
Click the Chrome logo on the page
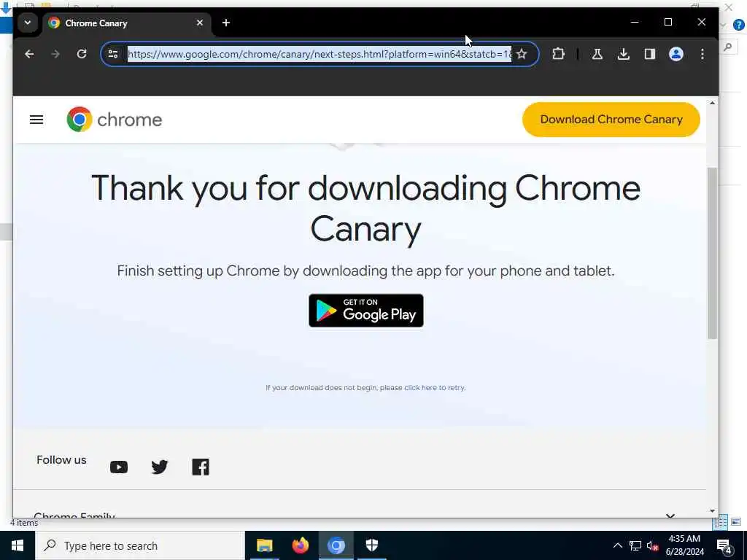point(115,119)
